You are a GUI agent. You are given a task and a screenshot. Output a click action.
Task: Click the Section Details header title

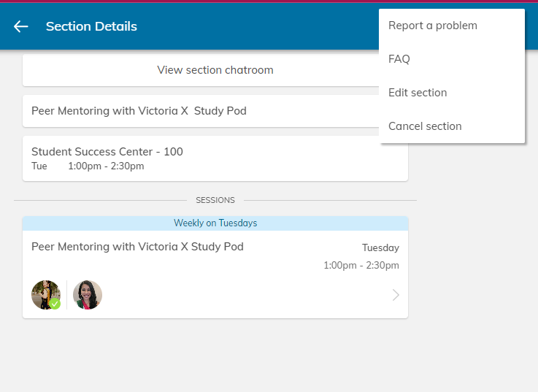(x=91, y=26)
